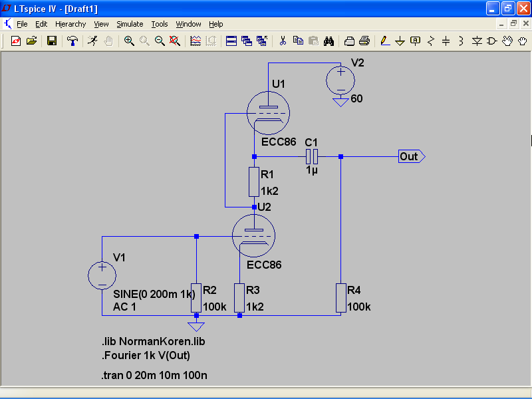Click the '1µ' value of C1
Image resolution: width=532 pixels, height=399 pixels.
coord(312,170)
